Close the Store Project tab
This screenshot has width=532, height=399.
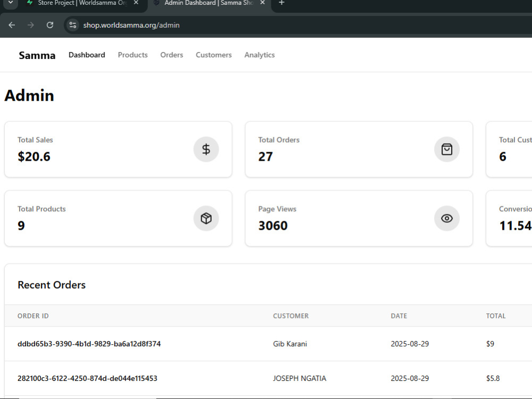coord(136,3)
